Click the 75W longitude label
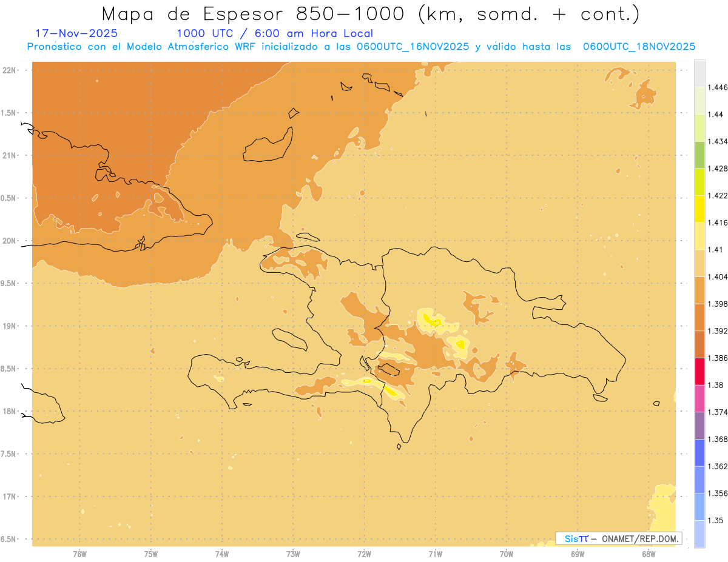728x562 pixels. [x=150, y=554]
